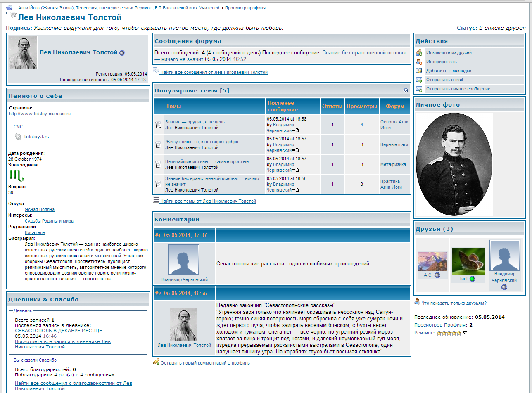The width and height of the screenshot is (532, 393).
Task: Open diary entry СЕВАСТОПОЛЬ В ДЕКАБРЕ МЕСЯЦЕ
Action: click(58, 331)
